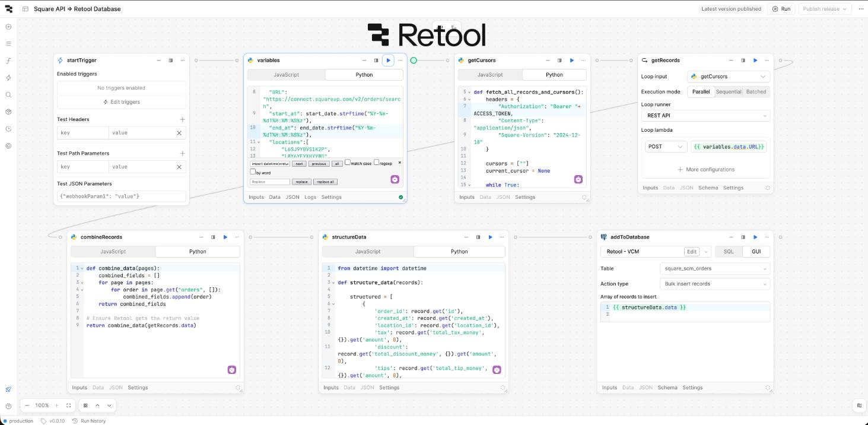The image size is (868, 425).
Task: Jump to previous block with up chevron
Action: (98, 405)
